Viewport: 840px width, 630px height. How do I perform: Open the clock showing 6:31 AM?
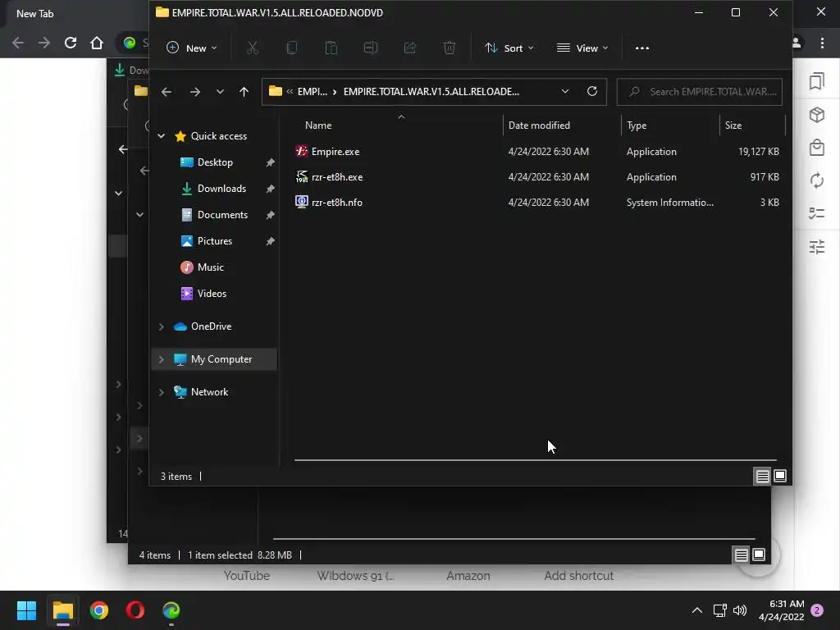point(782,610)
